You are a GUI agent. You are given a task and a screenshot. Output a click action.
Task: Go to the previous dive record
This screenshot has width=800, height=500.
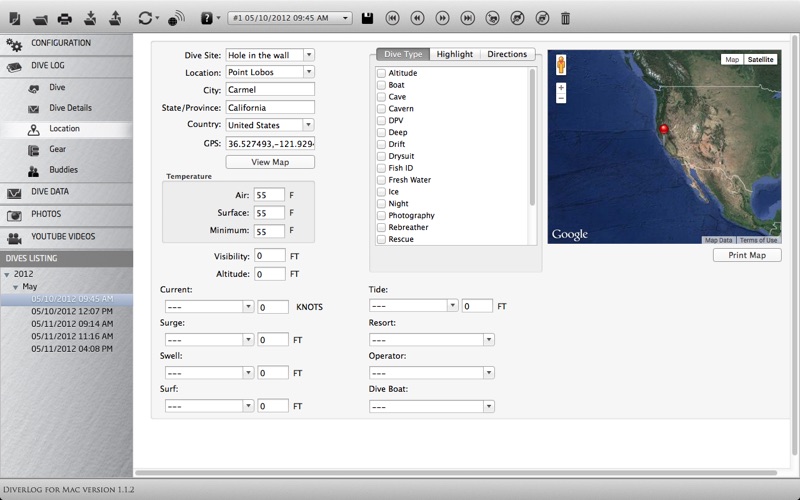[x=417, y=18]
